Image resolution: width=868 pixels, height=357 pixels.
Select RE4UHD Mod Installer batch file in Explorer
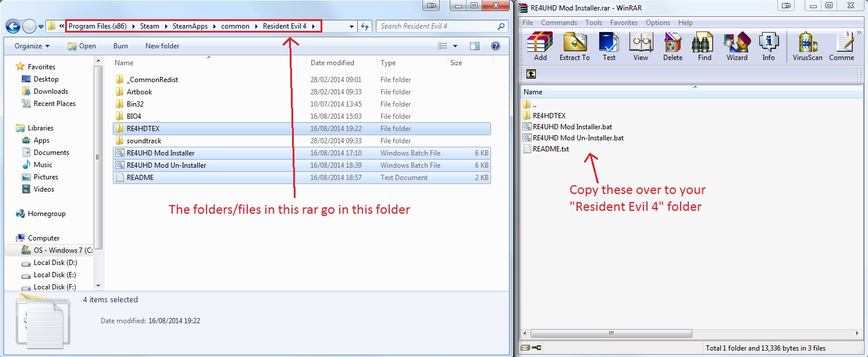point(303,153)
